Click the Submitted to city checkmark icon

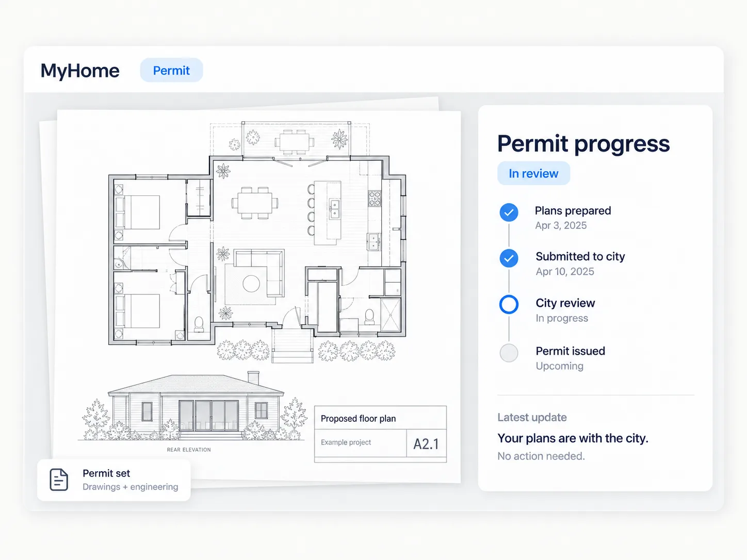(509, 258)
